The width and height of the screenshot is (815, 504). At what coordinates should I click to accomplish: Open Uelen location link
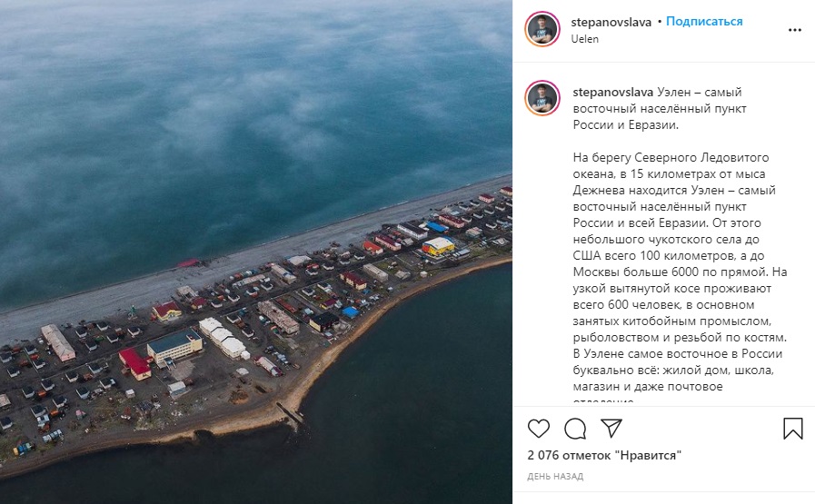[x=585, y=39]
